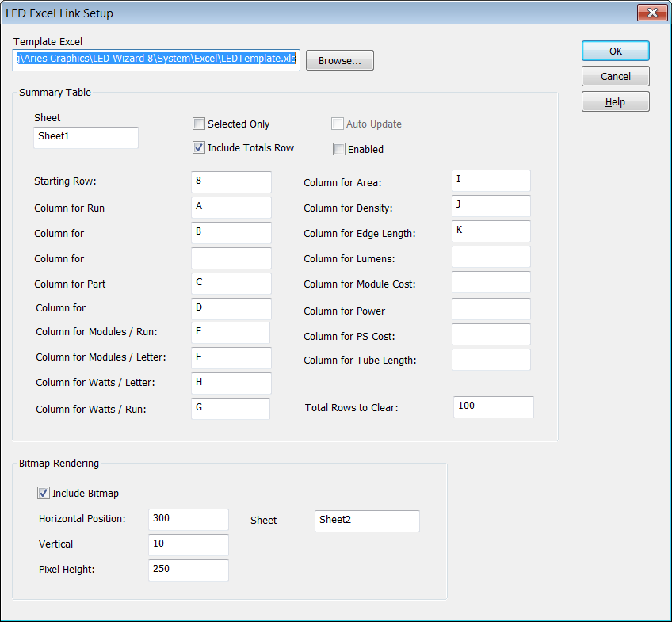Focus the Starting Row input

coord(231,181)
